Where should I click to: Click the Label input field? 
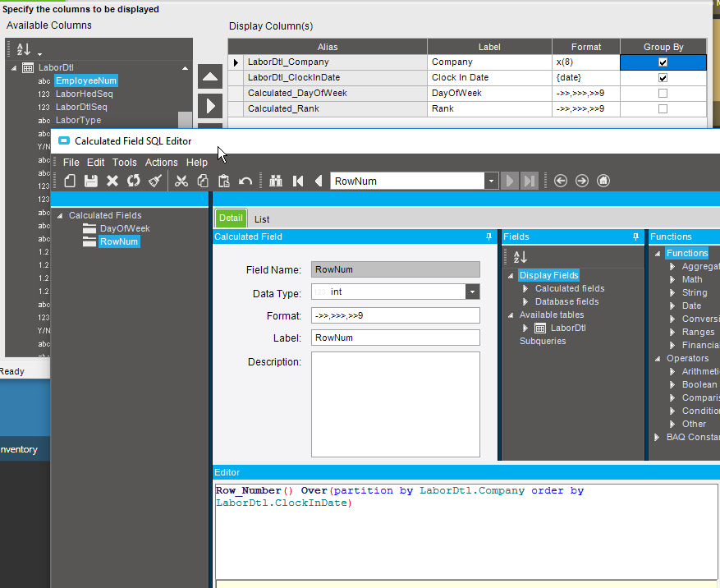click(396, 338)
